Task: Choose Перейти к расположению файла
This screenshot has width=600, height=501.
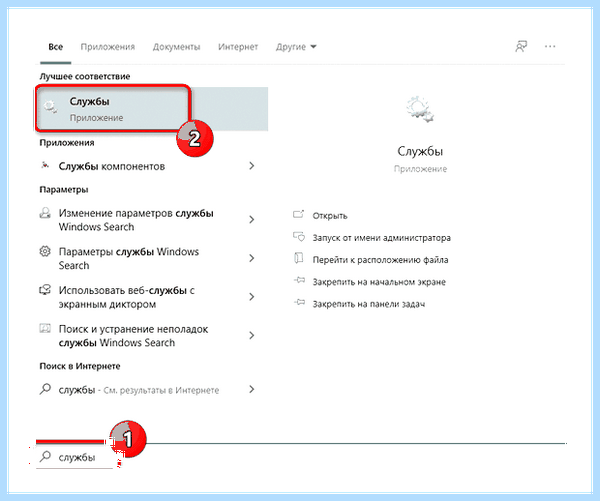Action: point(380,260)
